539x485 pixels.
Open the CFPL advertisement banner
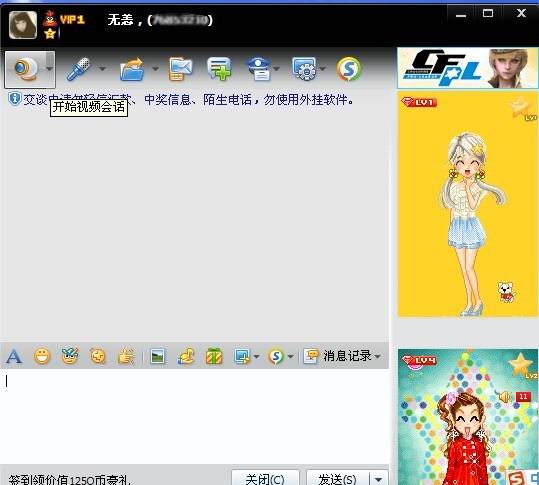pos(468,68)
